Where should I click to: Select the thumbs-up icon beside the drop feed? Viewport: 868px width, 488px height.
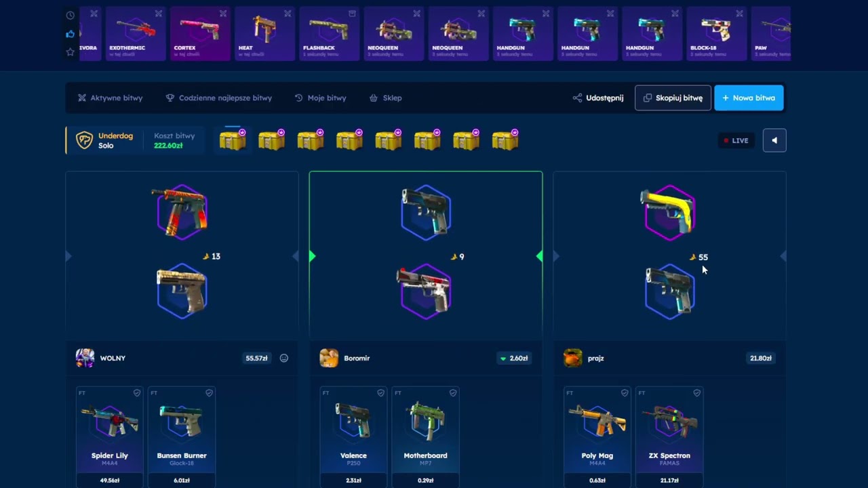[x=71, y=34]
